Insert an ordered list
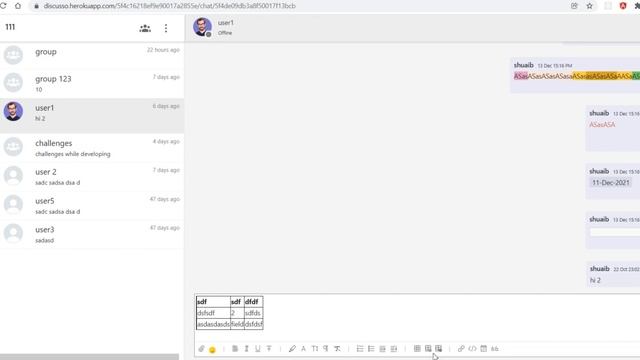 pos(360,349)
